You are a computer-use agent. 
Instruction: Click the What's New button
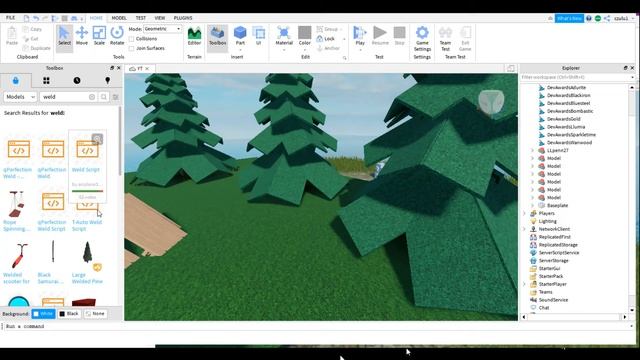(x=569, y=18)
